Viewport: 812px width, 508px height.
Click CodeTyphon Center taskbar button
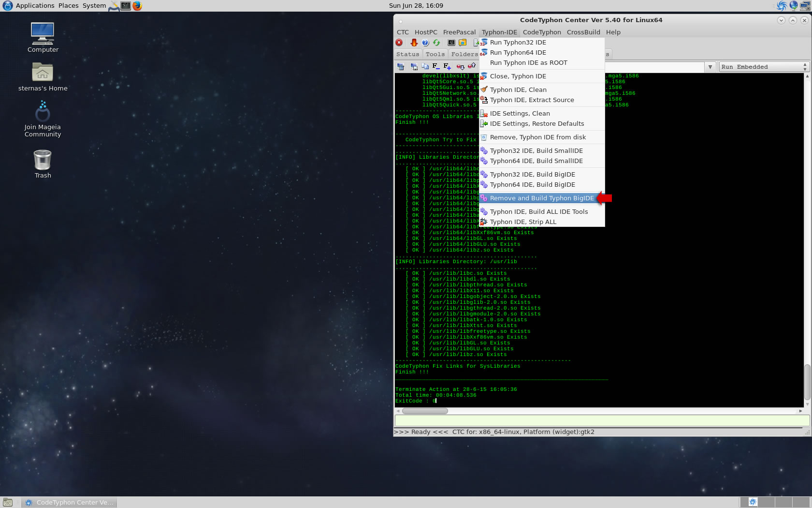click(x=70, y=502)
